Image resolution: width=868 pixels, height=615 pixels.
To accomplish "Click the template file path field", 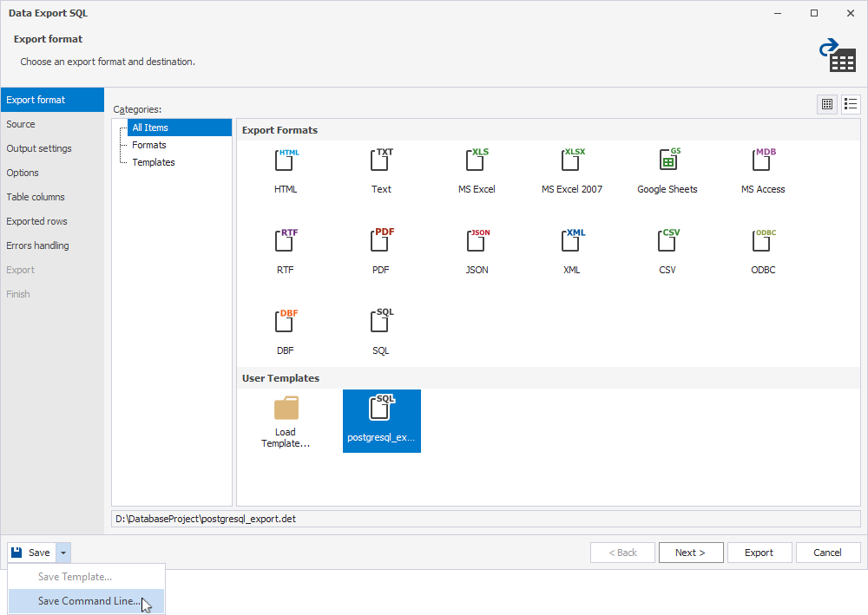I will coord(486,519).
